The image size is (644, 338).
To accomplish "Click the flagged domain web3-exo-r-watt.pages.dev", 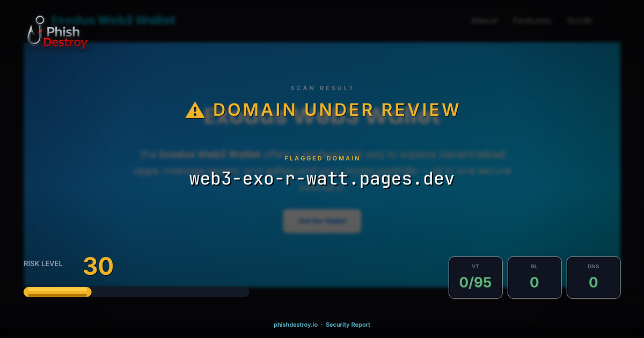I will coord(322,179).
